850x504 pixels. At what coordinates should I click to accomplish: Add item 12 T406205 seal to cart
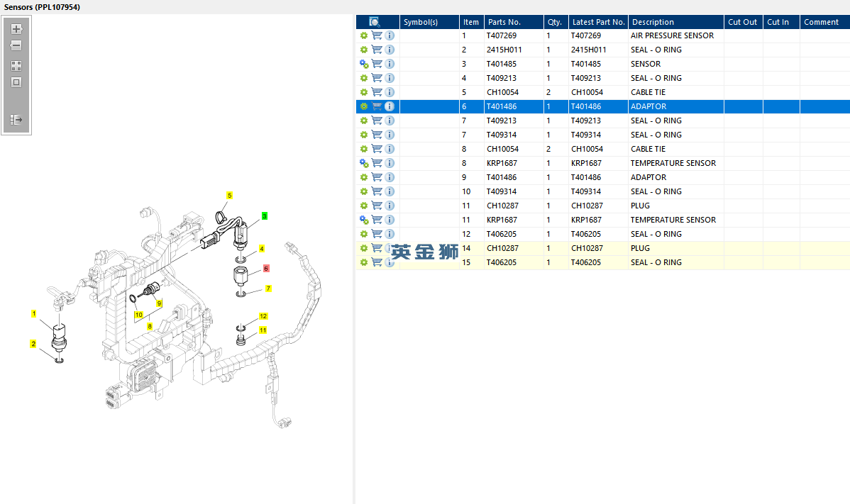coord(377,234)
